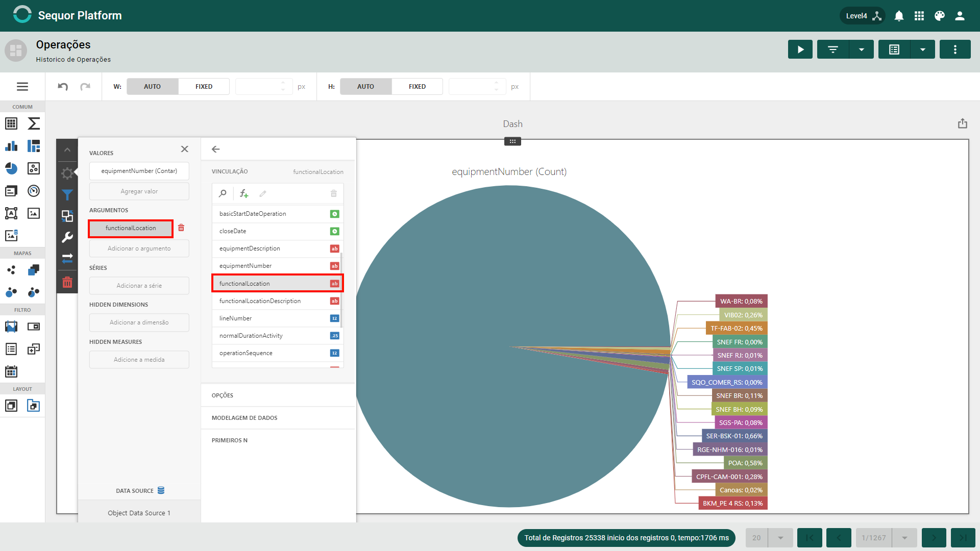980x551 pixels.
Task: Click Adicionar a série placeholder
Action: coord(139,286)
